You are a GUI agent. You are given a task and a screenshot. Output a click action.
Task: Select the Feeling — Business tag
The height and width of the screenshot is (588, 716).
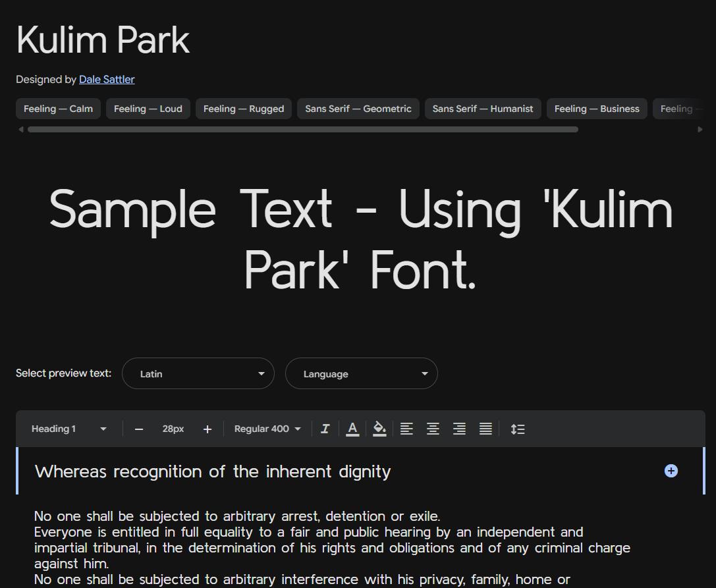[x=597, y=109]
